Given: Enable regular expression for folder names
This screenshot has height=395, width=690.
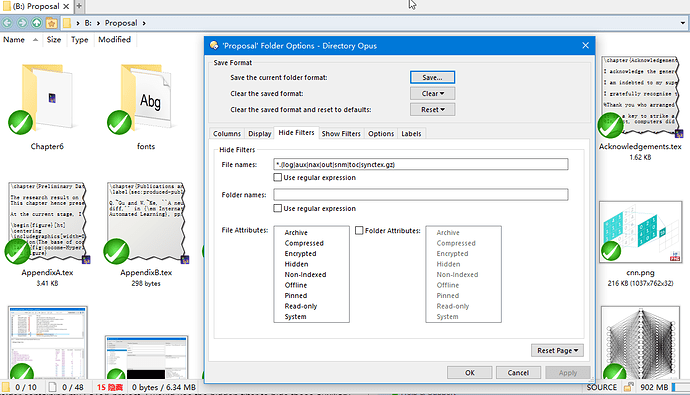Looking at the screenshot, I should tap(277, 208).
